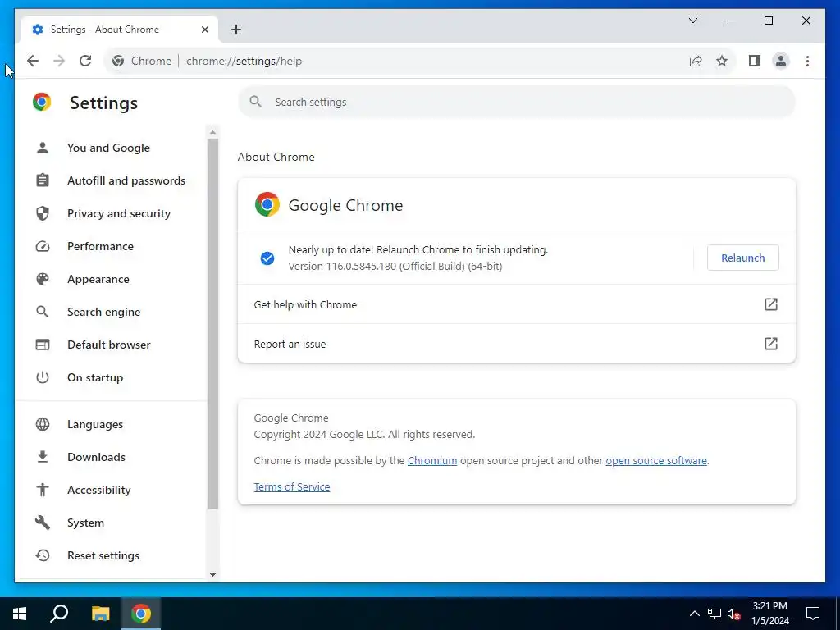Open the profile avatar icon
Image resolution: width=840 pixels, height=630 pixels.
click(781, 61)
